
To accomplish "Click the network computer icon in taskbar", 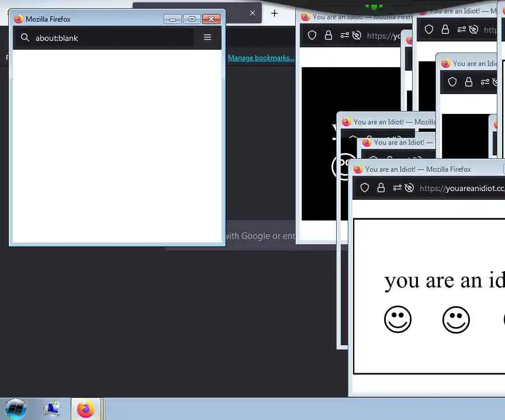I will [x=52, y=409].
